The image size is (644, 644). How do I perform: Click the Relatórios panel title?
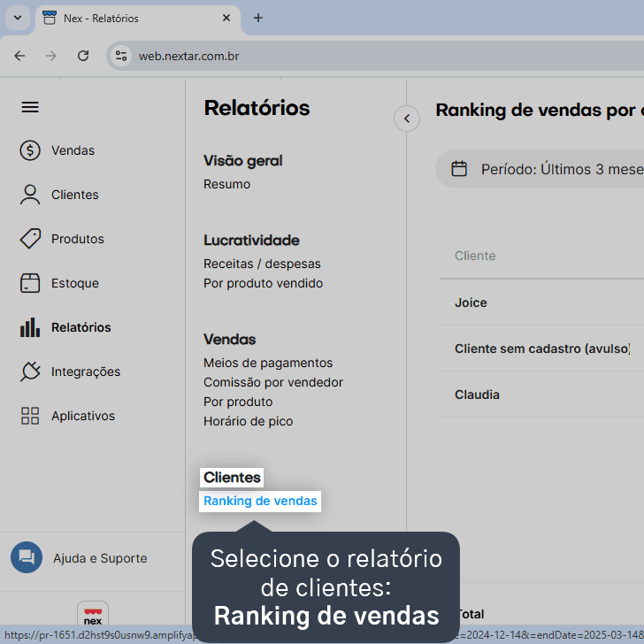click(x=257, y=108)
